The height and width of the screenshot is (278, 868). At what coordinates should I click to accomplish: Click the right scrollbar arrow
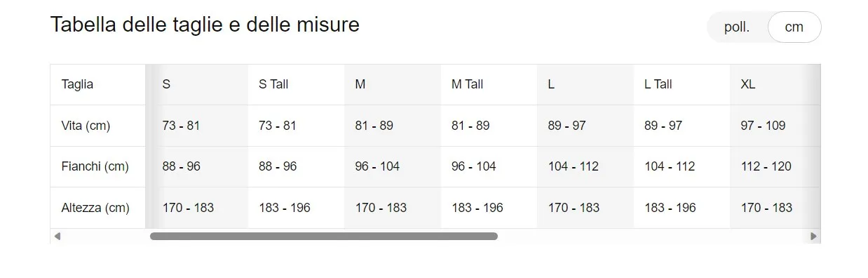(x=813, y=237)
